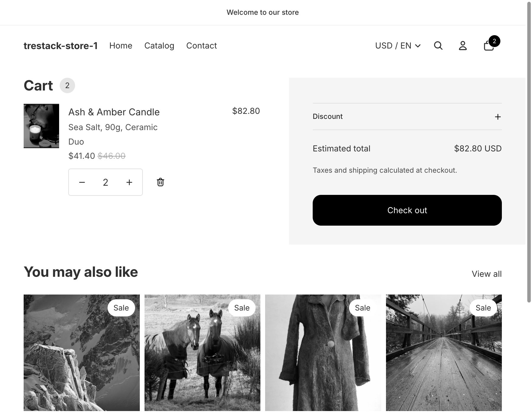This screenshot has height=414, width=532.
Task: Expand the Discount section
Action: tap(407, 117)
